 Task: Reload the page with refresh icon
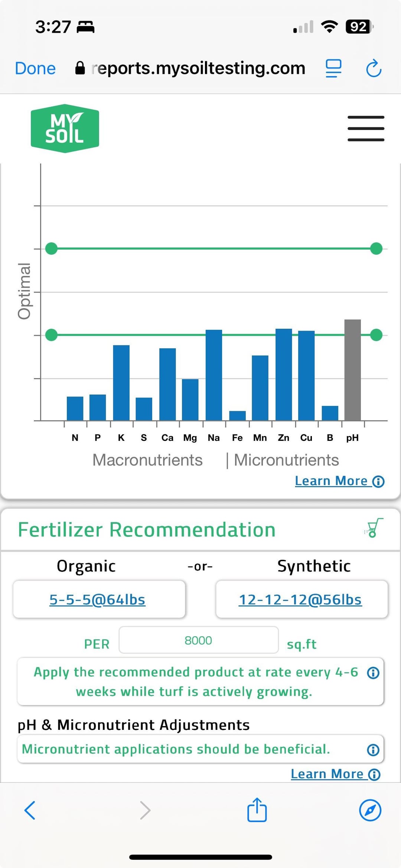click(x=374, y=68)
